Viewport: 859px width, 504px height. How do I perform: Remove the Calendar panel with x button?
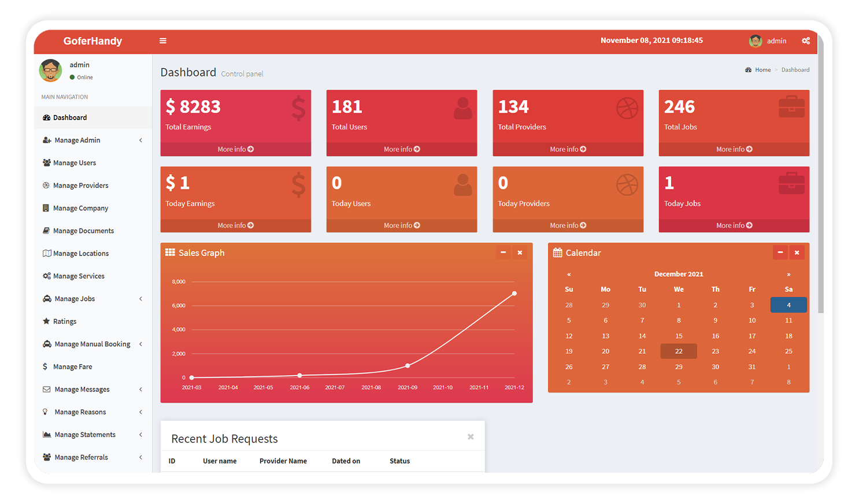click(797, 253)
